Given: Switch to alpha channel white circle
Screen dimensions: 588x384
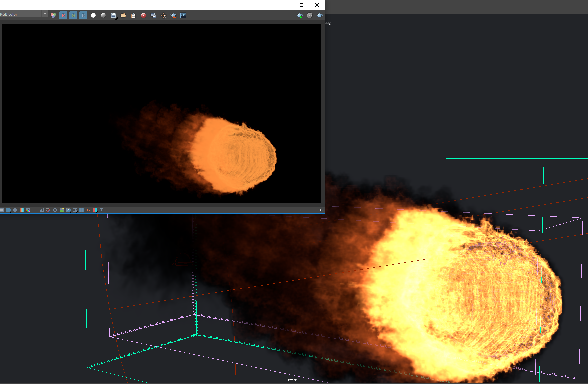Looking at the screenshot, I should click(x=93, y=15).
